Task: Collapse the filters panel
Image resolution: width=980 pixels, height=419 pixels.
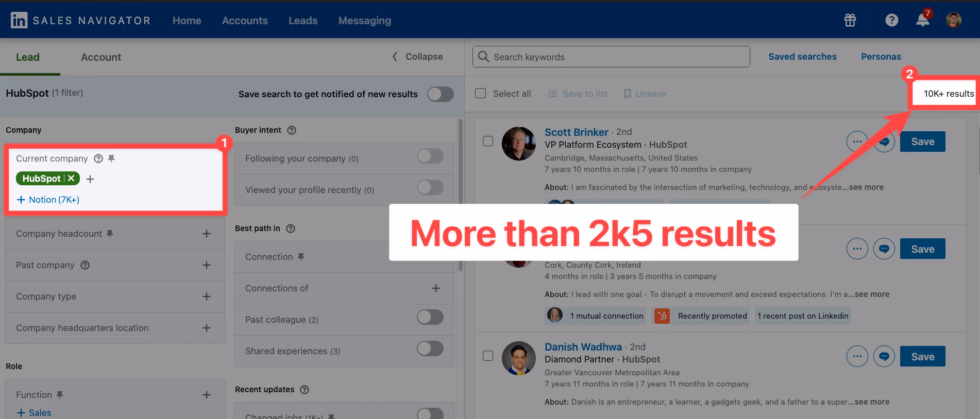Action: click(418, 57)
